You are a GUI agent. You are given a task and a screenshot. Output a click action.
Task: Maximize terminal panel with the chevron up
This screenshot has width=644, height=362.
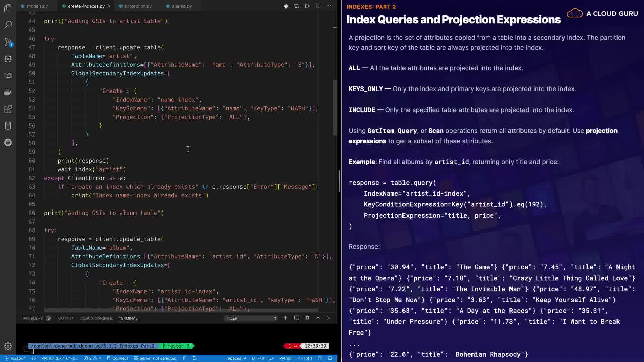[318, 318]
